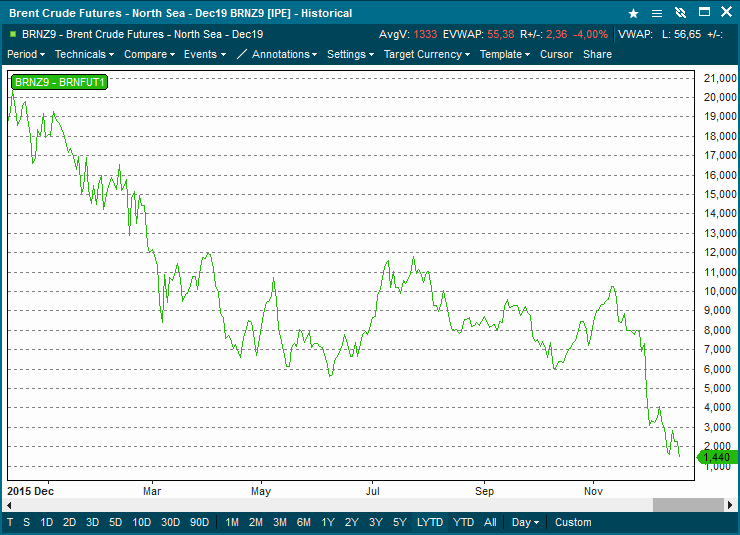Click the 10,000 price axis label
The height and width of the screenshot is (535, 740).
pos(720,291)
